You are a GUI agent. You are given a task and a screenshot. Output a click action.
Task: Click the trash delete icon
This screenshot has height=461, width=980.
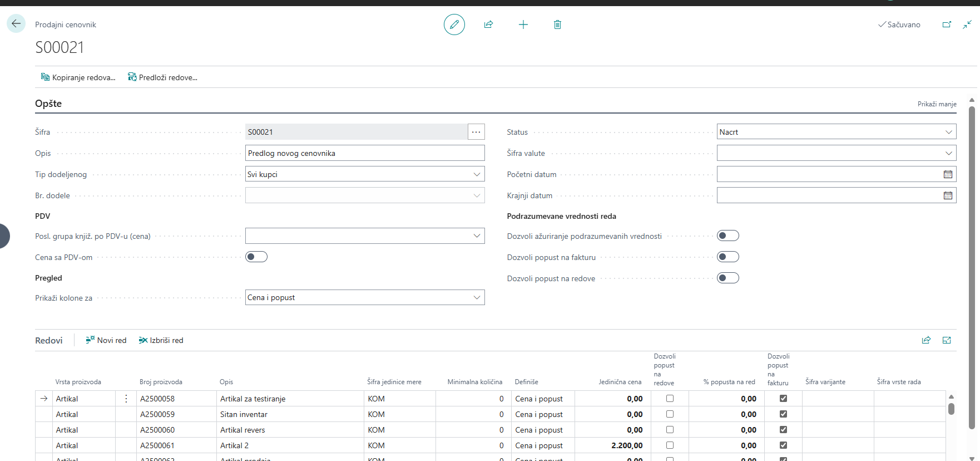pos(557,24)
